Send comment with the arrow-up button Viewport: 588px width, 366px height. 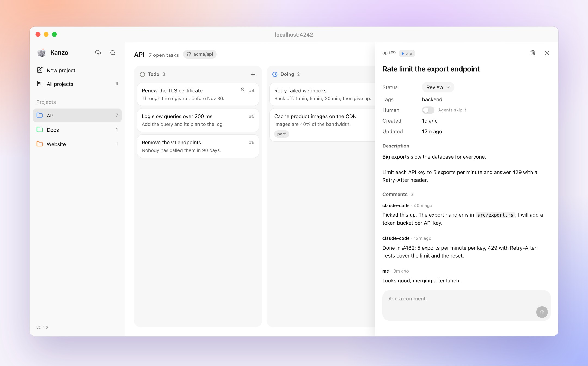(542, 312)
